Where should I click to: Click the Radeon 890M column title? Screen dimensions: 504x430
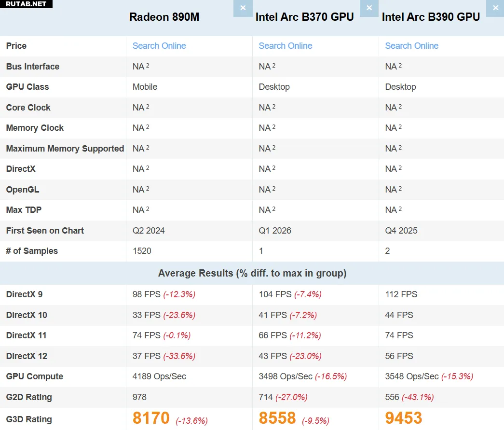click(x=164, y=17)
